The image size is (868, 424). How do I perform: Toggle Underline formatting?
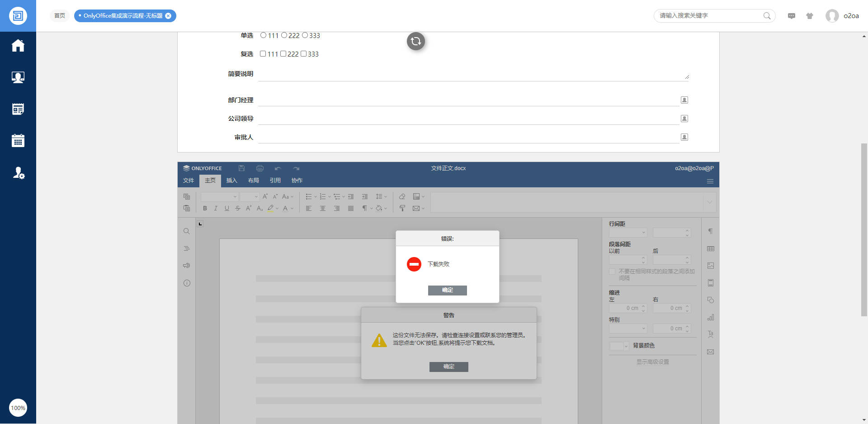[x=226, y=208]
